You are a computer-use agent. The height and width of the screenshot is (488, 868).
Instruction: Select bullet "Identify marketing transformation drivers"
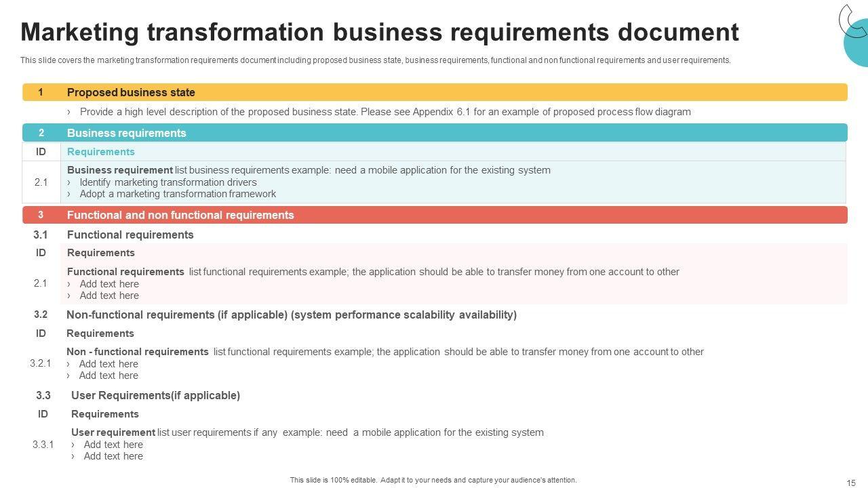click(x=168, y=182)
